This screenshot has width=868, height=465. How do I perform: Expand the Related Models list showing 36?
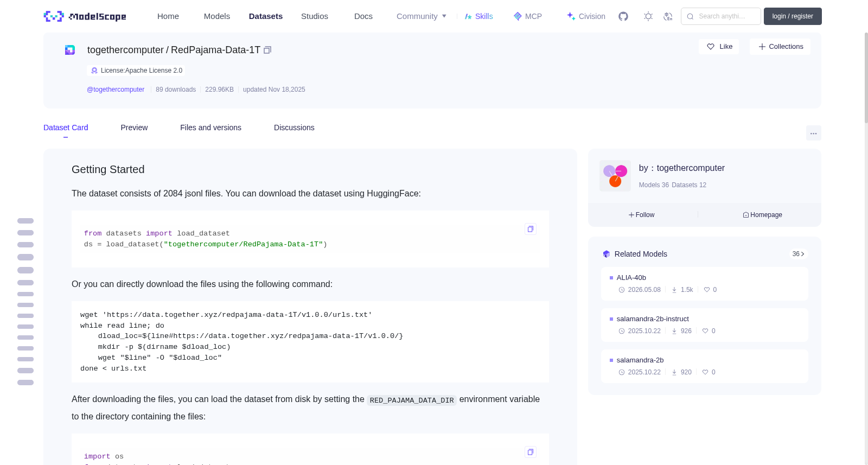tap(798, 254)
